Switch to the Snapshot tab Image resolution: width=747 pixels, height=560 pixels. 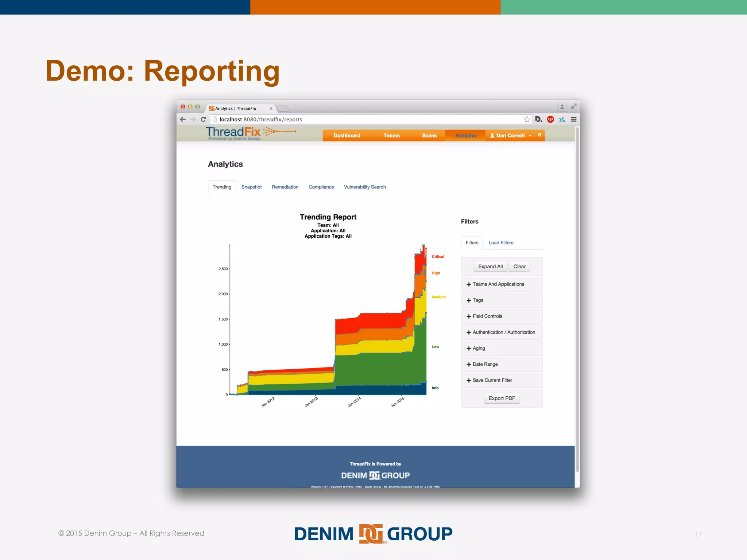click(x=251, y=187)
